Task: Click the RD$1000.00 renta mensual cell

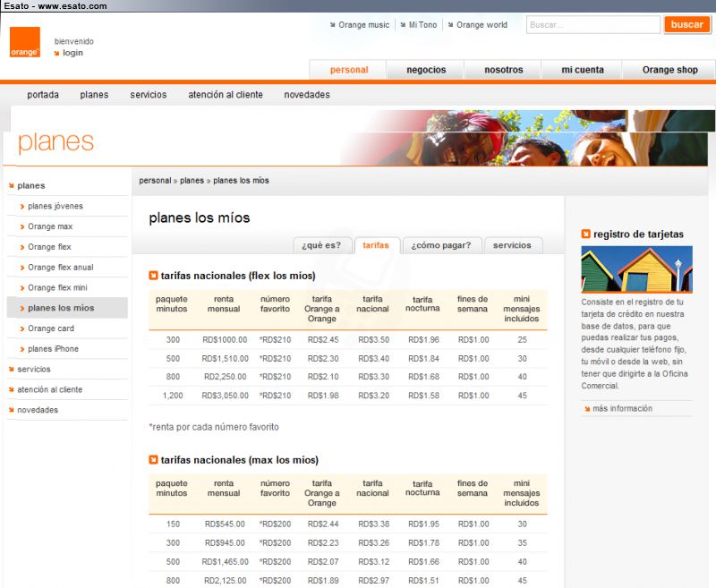Action: tap(225, 340)
